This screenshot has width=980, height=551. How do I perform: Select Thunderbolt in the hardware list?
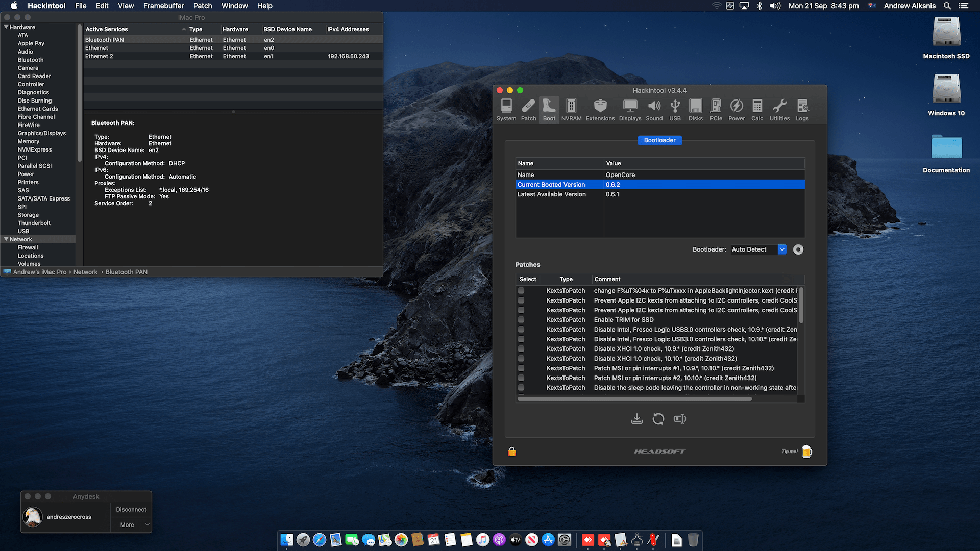coord(34,223)
